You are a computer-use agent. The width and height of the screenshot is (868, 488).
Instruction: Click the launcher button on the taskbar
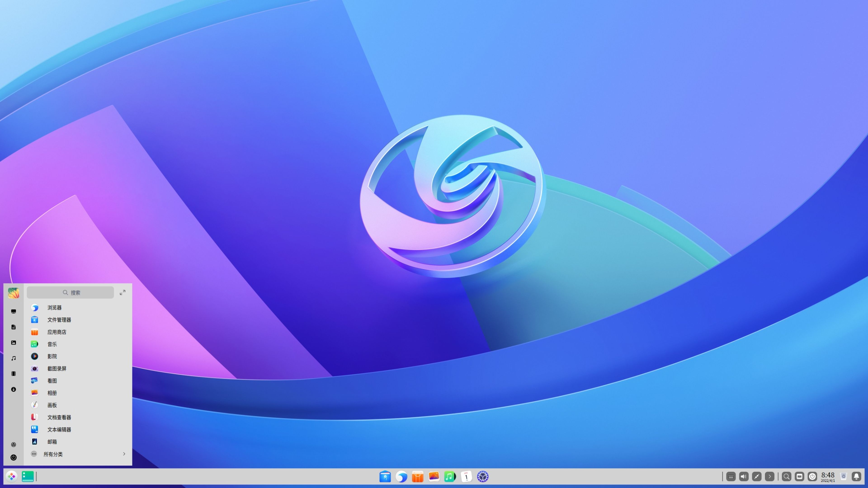click(12, 476)
